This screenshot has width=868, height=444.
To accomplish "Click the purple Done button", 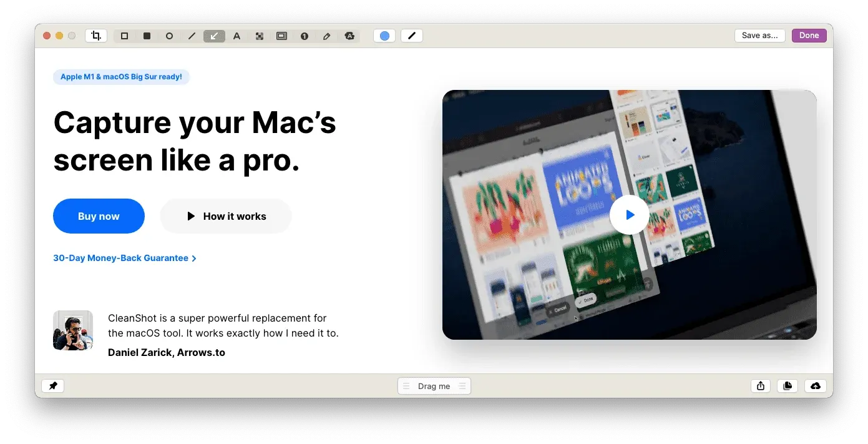I will pos(809,36).
